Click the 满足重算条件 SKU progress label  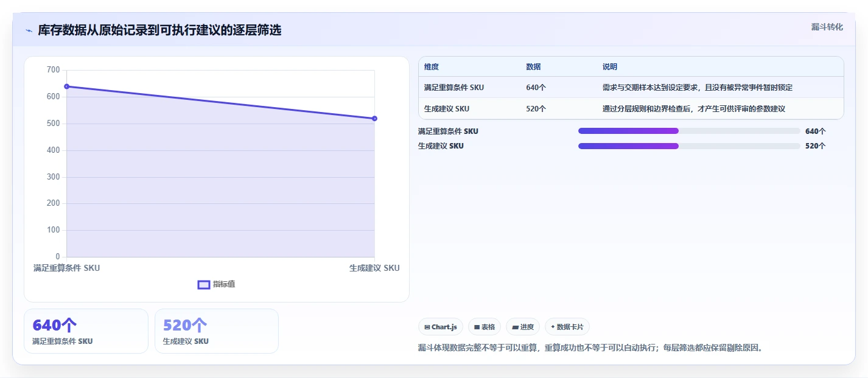pos(448,131)
